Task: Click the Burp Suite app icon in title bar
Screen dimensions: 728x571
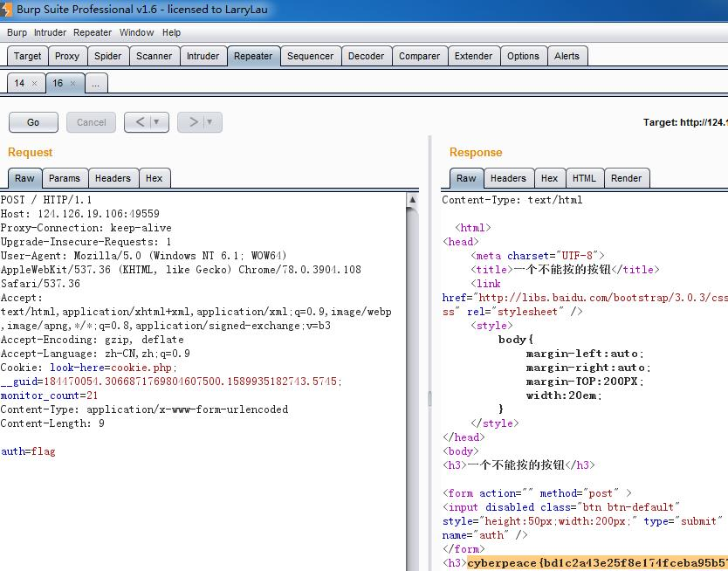Action: pos(5,10)
